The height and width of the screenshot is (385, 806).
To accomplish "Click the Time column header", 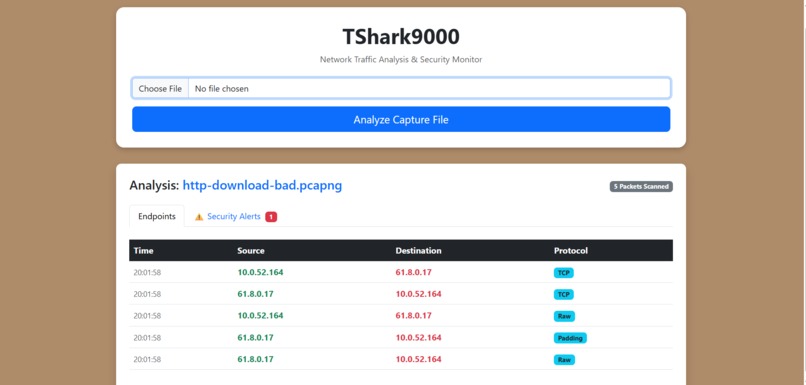I will [x=143, y=251].
